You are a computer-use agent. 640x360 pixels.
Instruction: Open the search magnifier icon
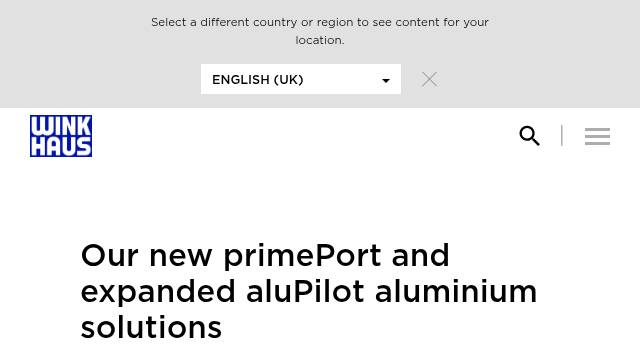pos(529,136)
